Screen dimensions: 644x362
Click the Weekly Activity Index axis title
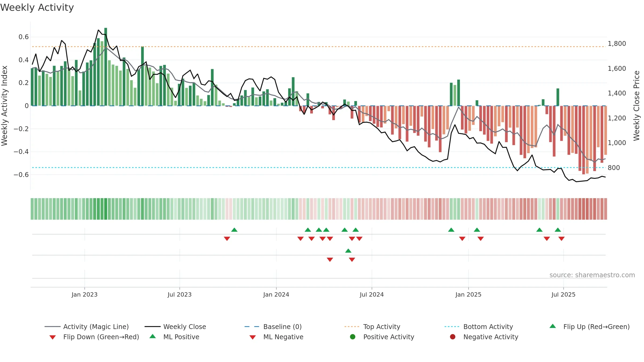tap(4, 106)
